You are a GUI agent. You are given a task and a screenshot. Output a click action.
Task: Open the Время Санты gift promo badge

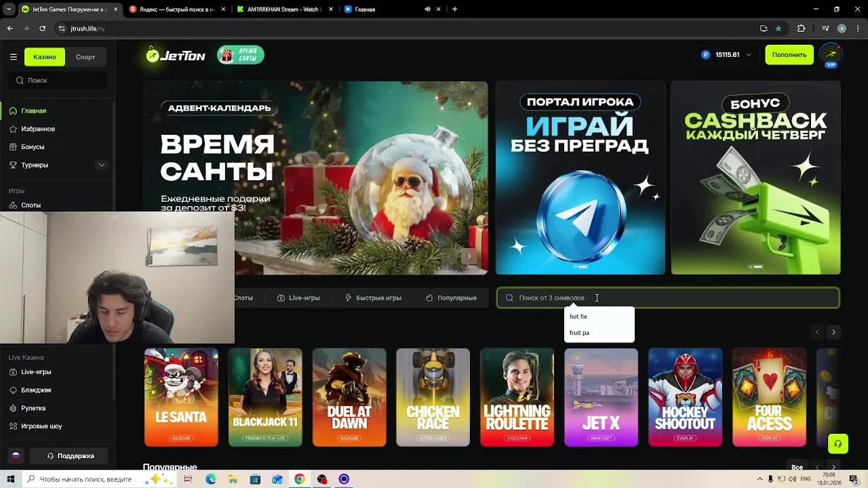coord(241,55)
